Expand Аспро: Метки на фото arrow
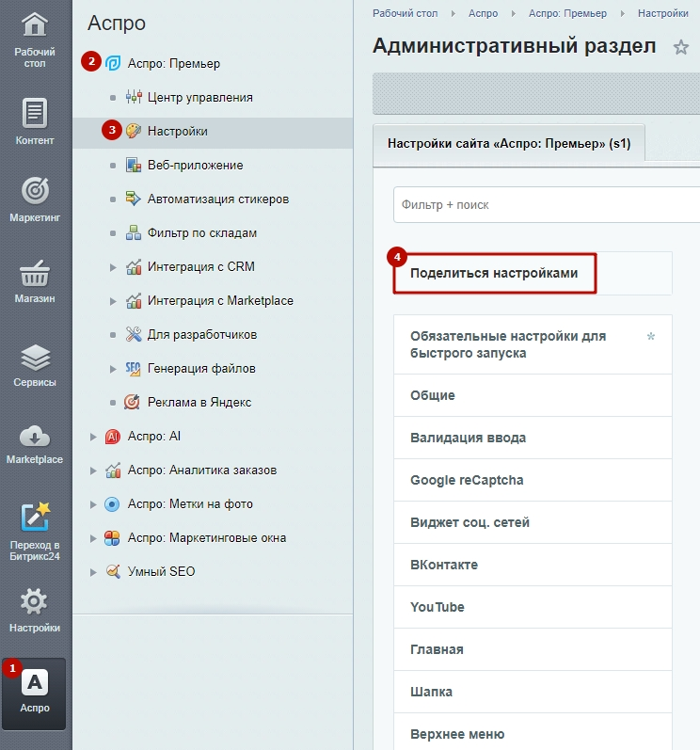 pyautogui.click(x=93, y=504)
